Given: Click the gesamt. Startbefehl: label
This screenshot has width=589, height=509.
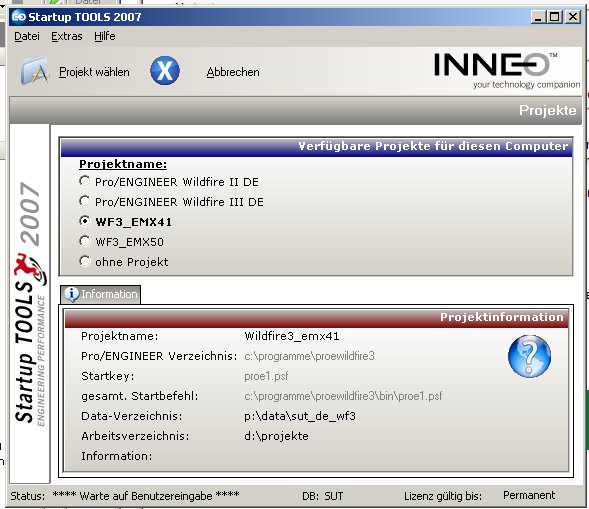Looking at the screenshot, I should point(139,396).
